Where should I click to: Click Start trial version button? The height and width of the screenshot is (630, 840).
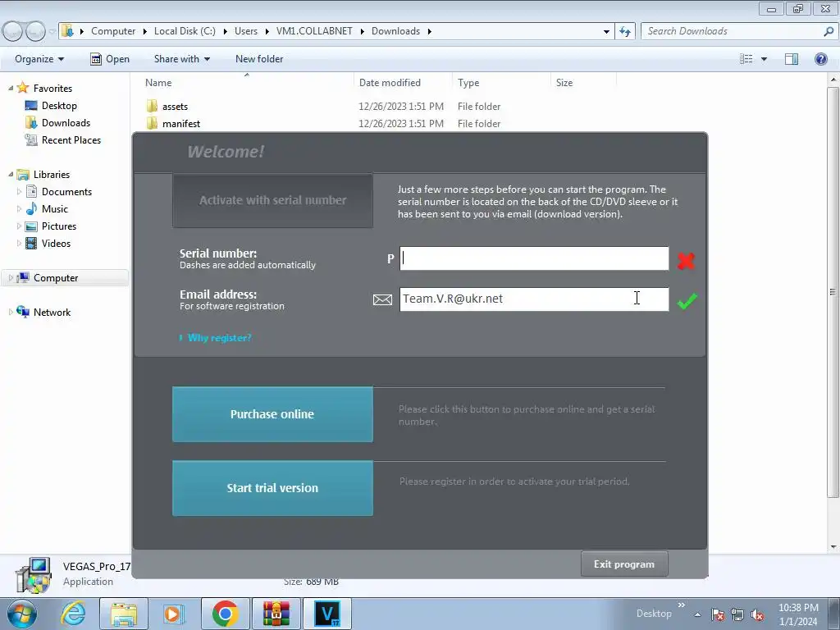tap(272, 488)
